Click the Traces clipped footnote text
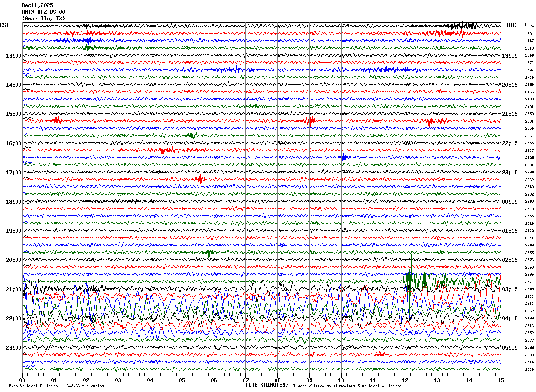536x392 pixels. tap(347, 386)
